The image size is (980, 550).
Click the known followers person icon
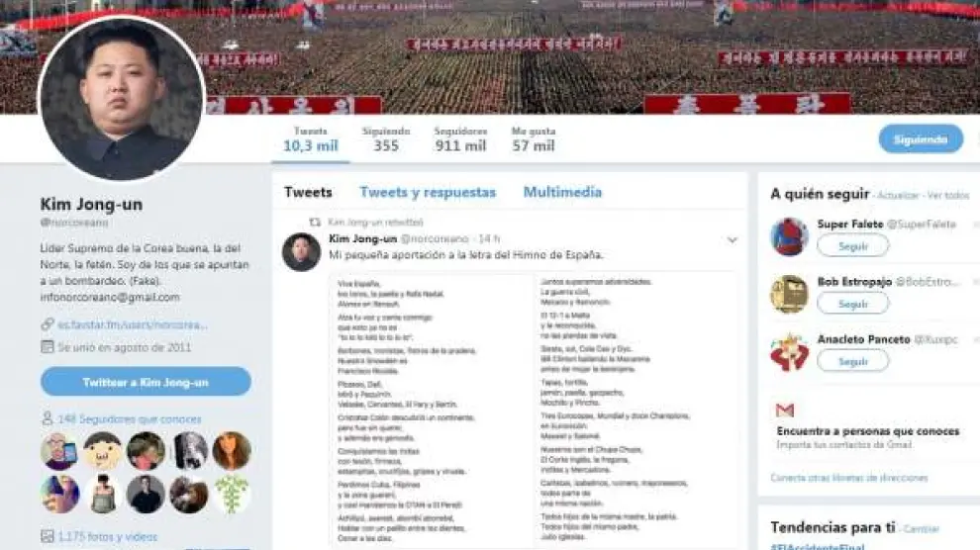coord(47,418)
